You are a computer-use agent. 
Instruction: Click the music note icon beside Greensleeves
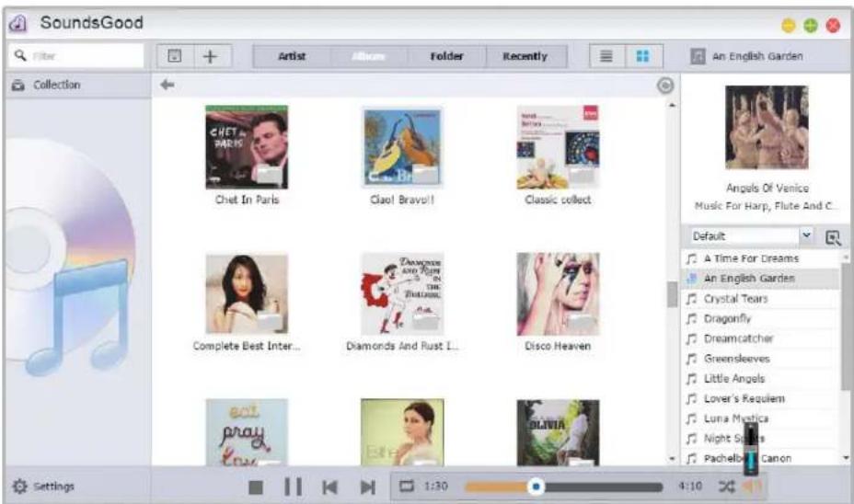pos(691,359)
